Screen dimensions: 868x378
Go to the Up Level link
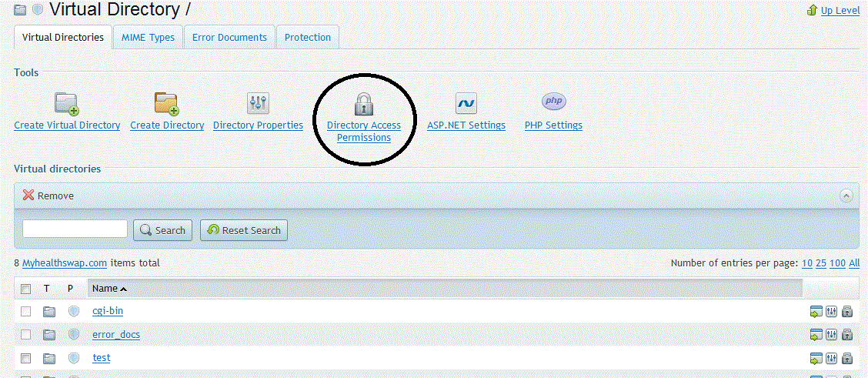tap(840, 11)
